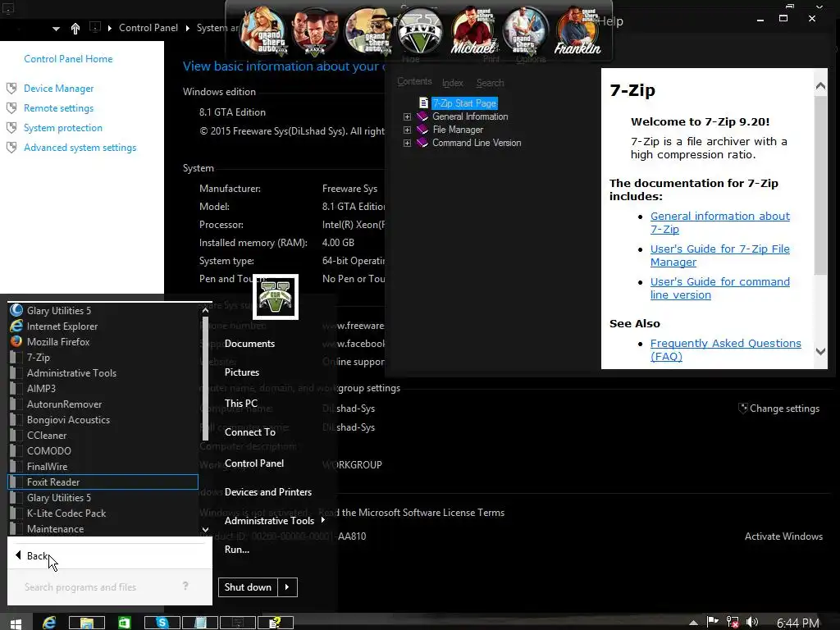
Task: Click the network status tray icon
Action: click(733, 622)
